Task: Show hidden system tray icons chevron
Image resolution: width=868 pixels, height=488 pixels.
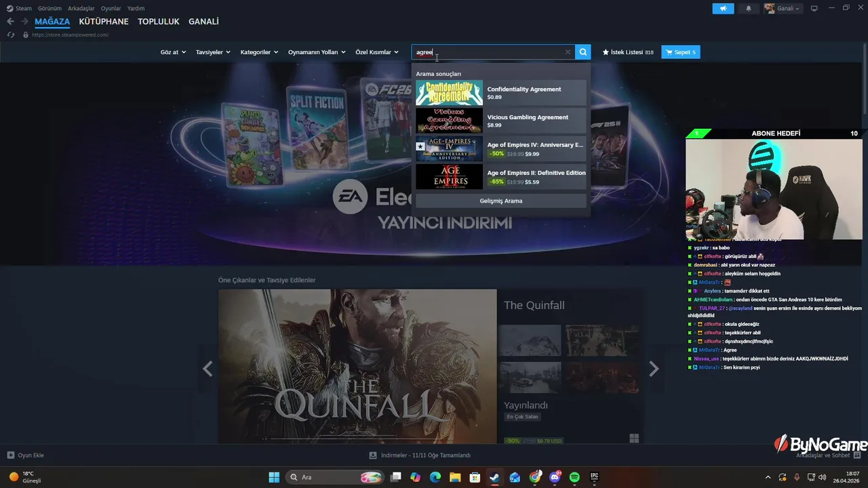Action: point(768,477)
